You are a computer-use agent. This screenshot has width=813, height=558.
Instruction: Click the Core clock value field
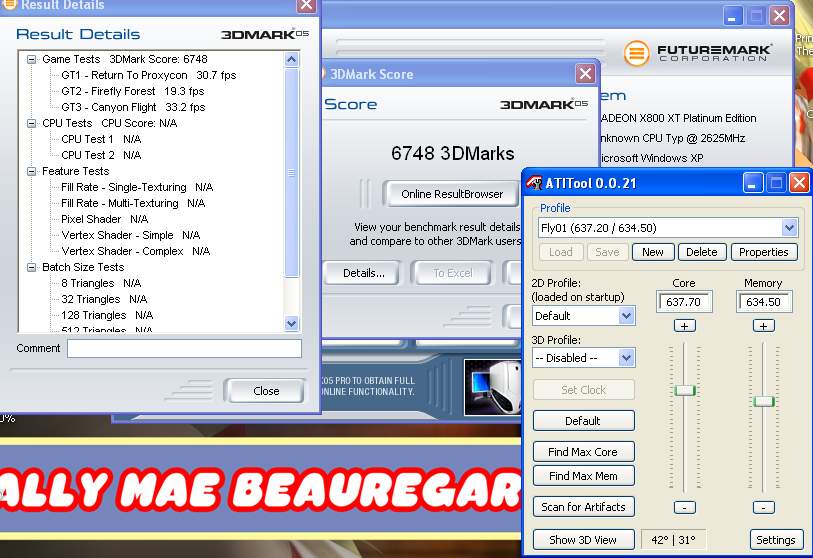click(x=684, y=302)
